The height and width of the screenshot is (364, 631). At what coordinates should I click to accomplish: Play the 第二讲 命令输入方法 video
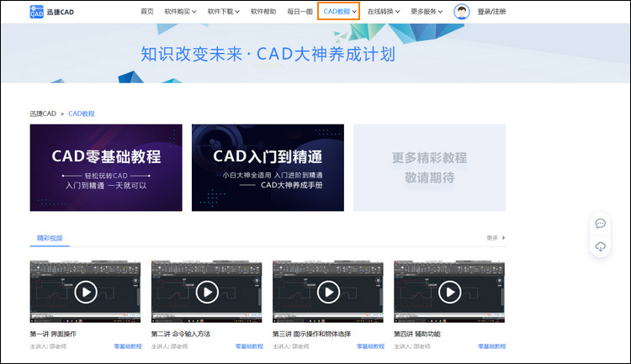(207, 292)
